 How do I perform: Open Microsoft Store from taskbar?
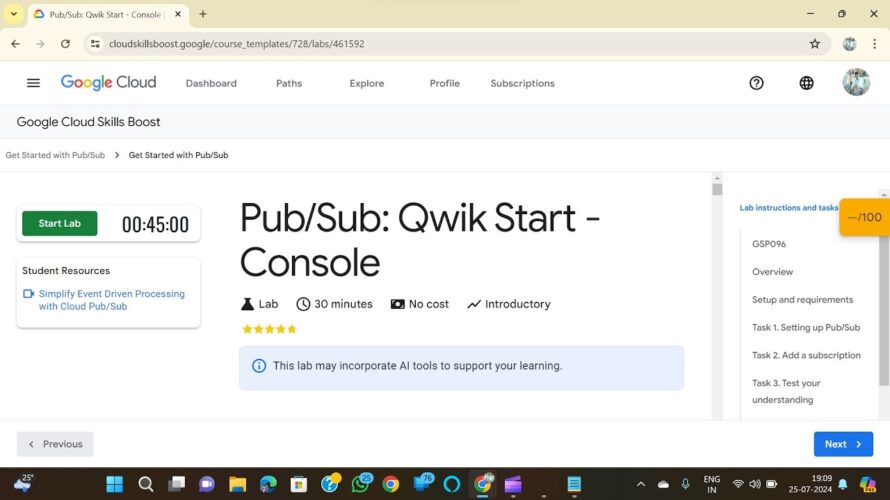(x=299, y=484)
